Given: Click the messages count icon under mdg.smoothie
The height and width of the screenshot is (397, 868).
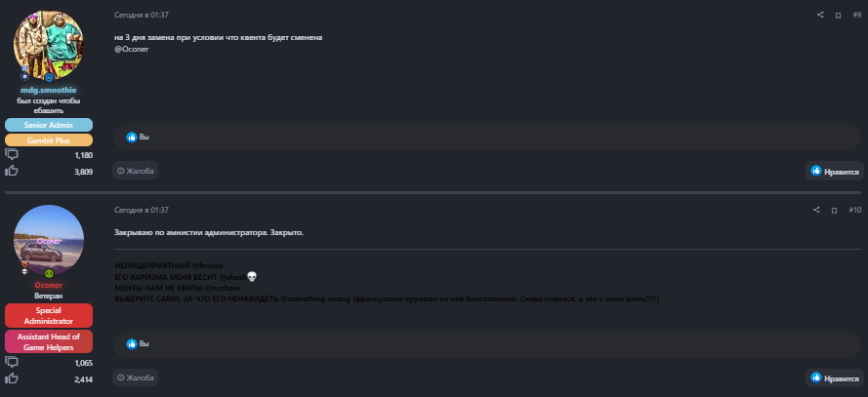Looking at the screenshot, I should [x=12, y=154].
